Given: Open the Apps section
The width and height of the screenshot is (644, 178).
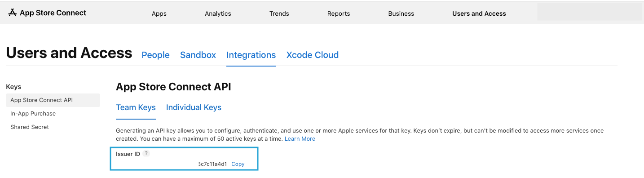Looking at the screenshot, I should (159, 13).
